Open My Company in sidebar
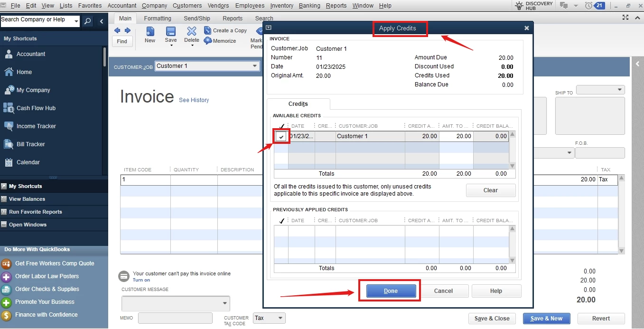Viewport: 644px width, 329px height. click(x=33, y=90)
